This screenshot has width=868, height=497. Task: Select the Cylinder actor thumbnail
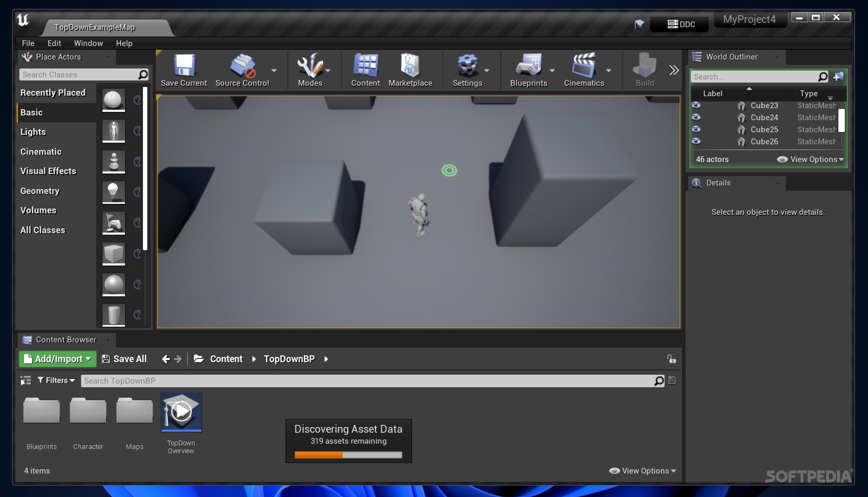[x=113, y=315]
